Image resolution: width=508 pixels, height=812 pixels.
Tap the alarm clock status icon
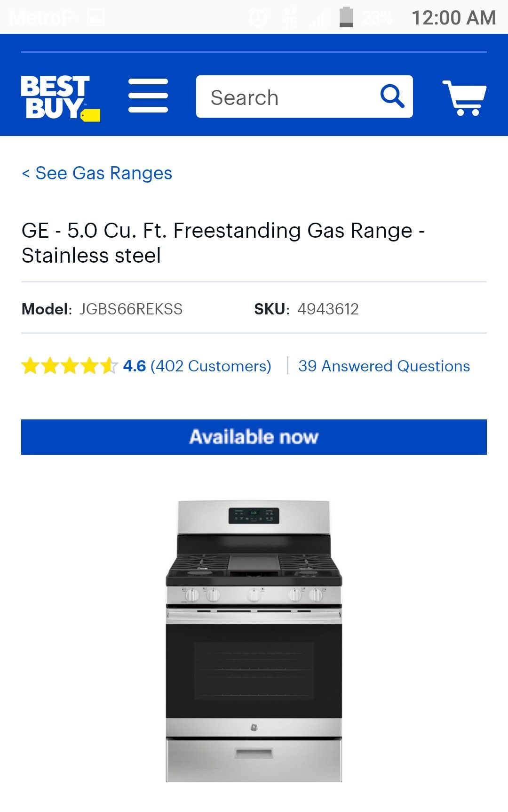click(258, 18)
